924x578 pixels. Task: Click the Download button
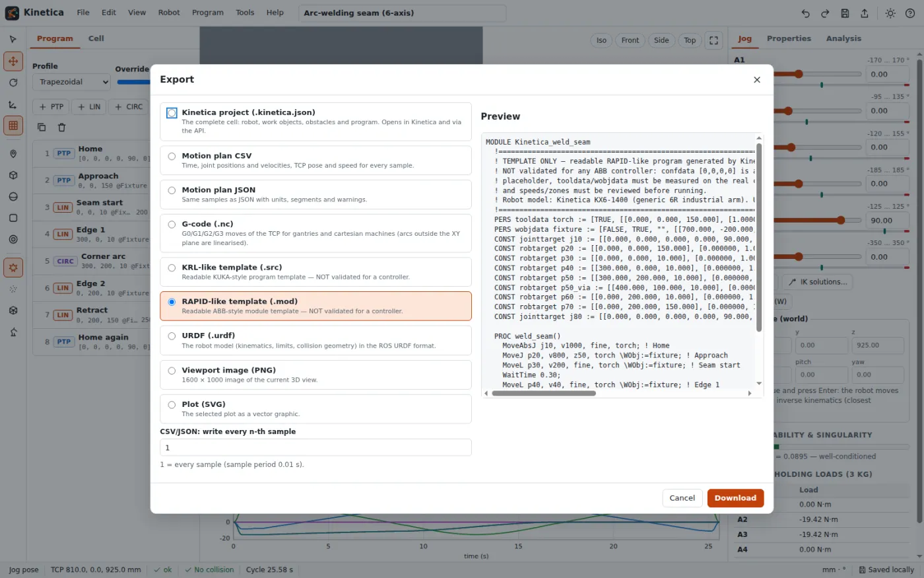tap(735, 498)
